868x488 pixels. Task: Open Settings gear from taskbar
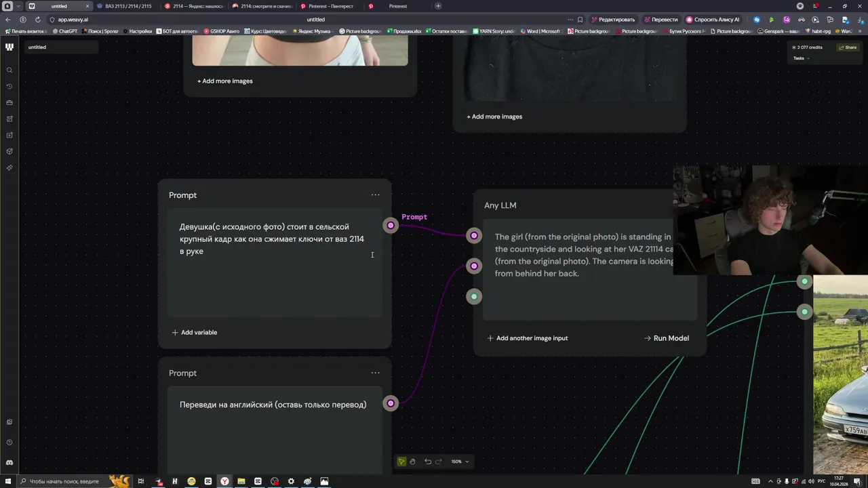(291, 481)
